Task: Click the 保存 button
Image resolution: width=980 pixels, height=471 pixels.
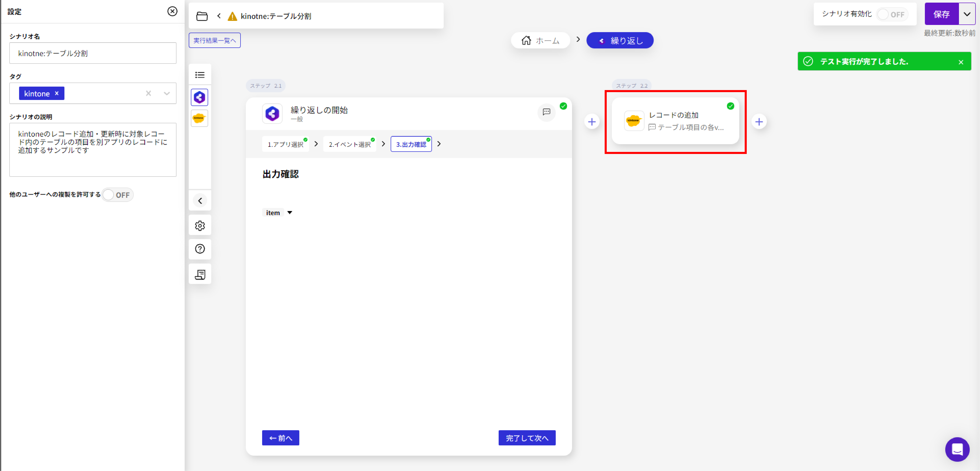Action: [x=942, y=14]
